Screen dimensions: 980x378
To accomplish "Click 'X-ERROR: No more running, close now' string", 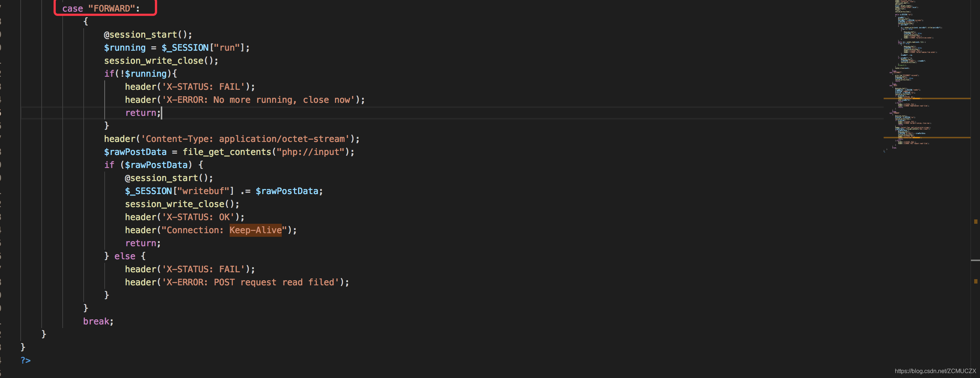I will pos(258,100).
